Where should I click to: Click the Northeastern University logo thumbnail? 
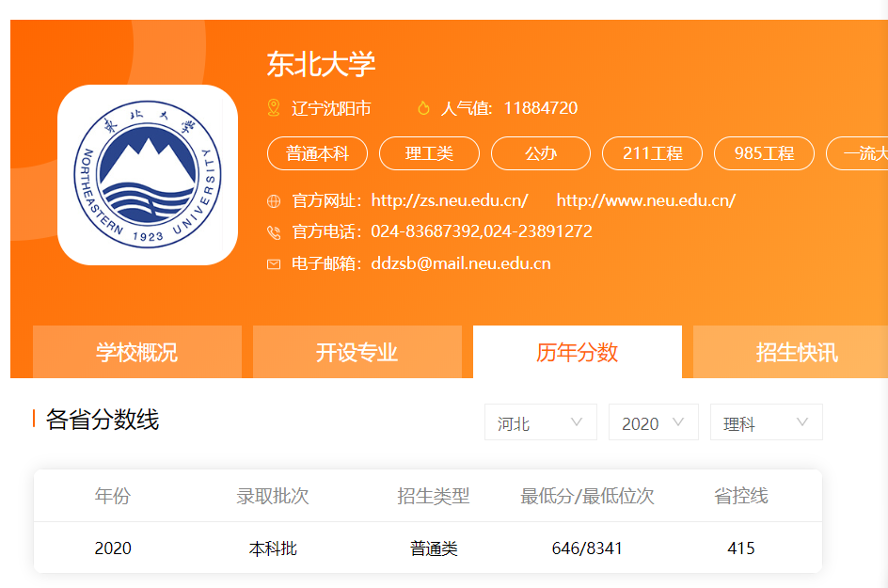click(148, 174)
